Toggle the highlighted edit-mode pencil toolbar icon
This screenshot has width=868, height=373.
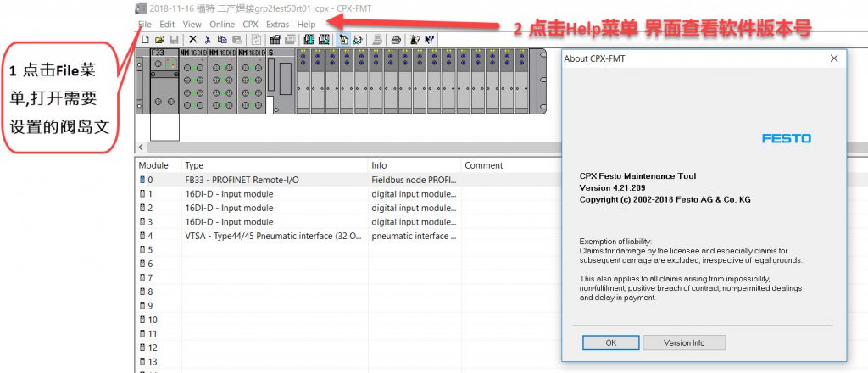(x=344, y=39)
